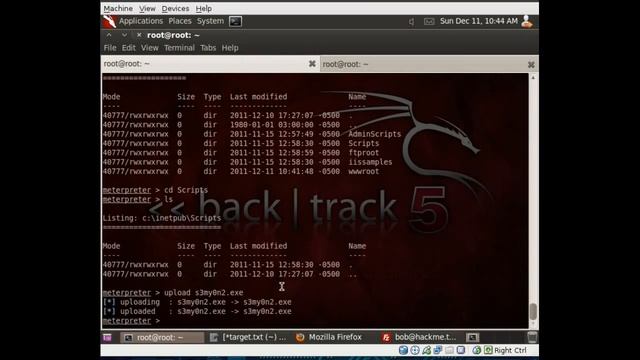This screenshot has width=640, height=360.
Task: Open the untitled terminal icon in taskbar
Action: pyautogui.click(x=472, y=337)
